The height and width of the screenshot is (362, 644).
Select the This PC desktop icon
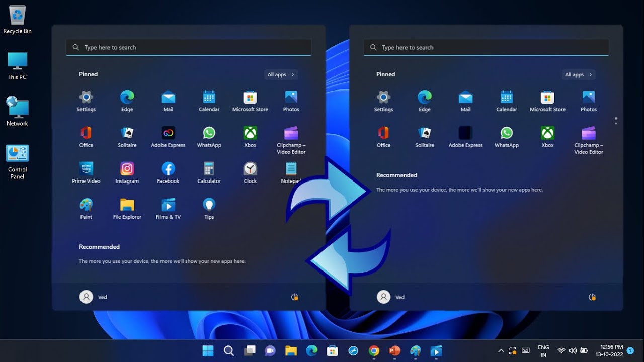coord(17,66)
